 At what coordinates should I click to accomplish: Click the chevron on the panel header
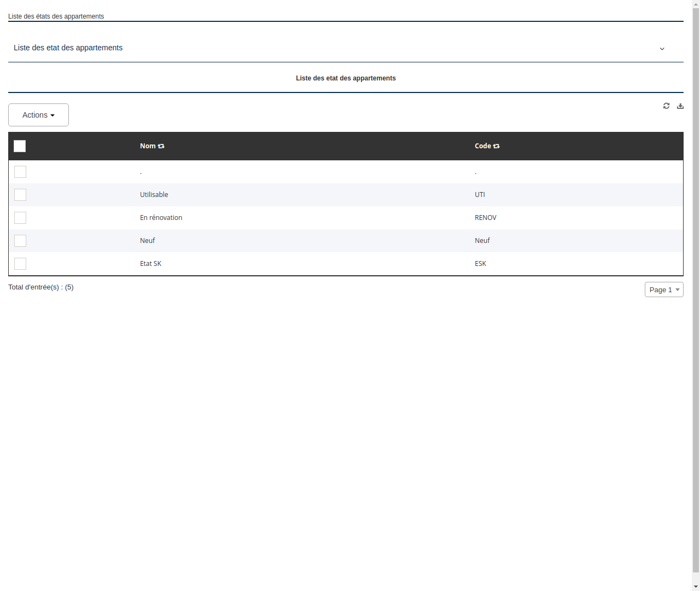662,49
